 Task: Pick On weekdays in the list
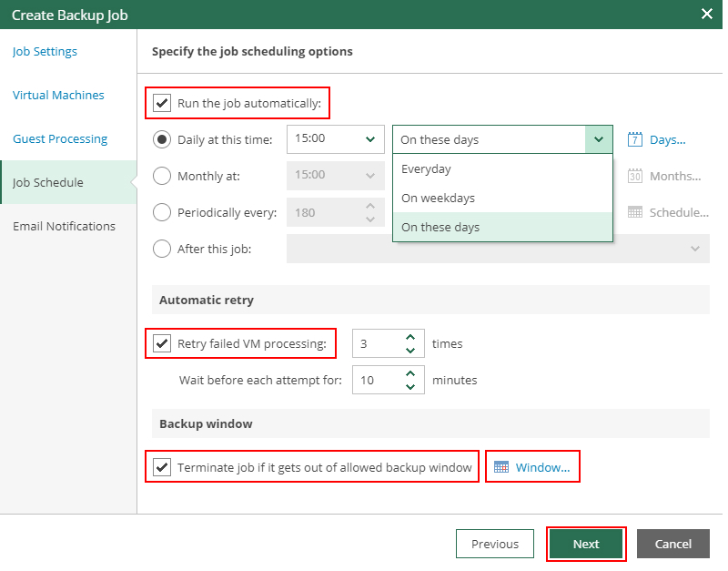pyautogui.click(x=438, y=198)
